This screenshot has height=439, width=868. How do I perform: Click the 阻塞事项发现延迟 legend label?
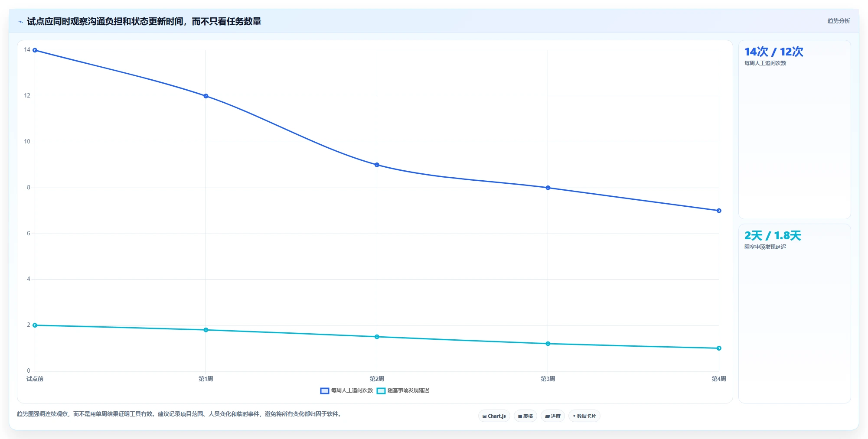(x=408, y=390)
